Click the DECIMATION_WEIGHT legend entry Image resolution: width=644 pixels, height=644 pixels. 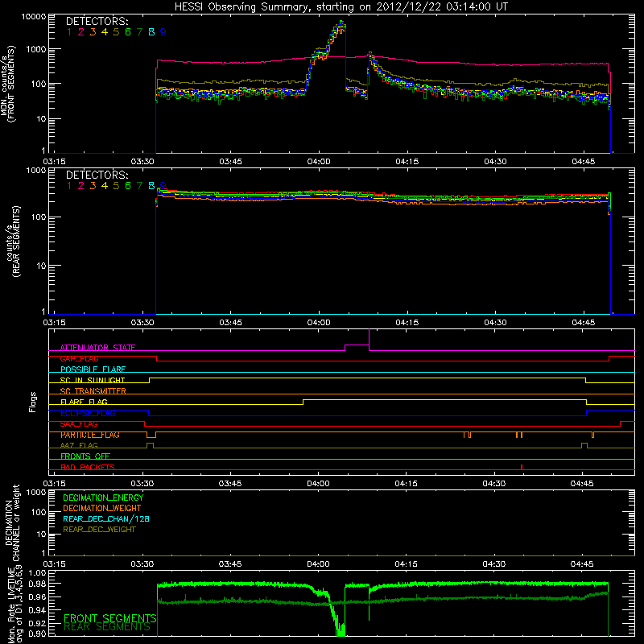tap(102, 508)
